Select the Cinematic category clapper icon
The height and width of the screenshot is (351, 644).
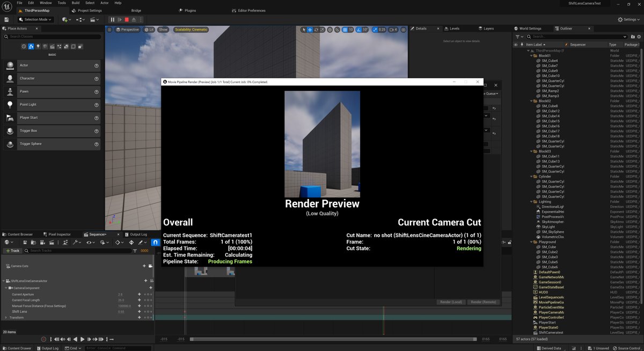(52, 47)
